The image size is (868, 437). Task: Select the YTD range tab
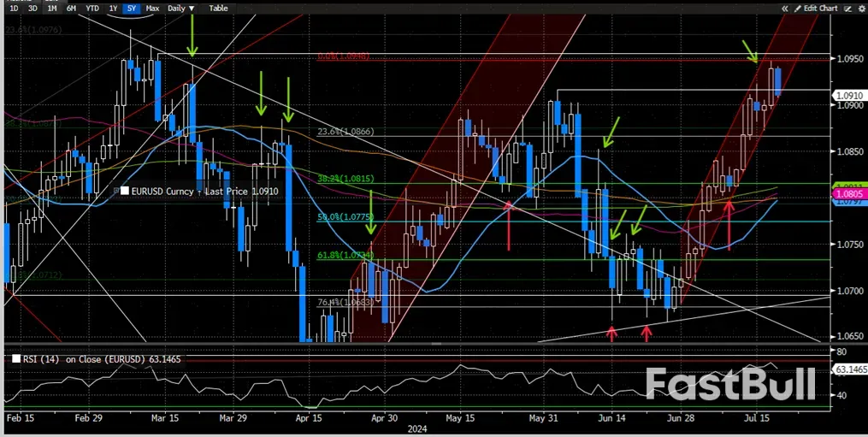pos(92,8)
